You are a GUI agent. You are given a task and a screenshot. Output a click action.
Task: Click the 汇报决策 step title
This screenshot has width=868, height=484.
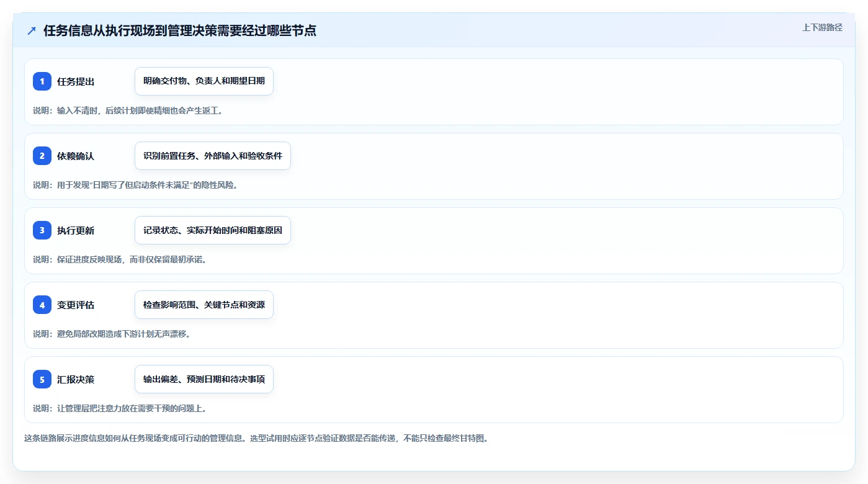pyautogui.click(x=76, y=379)
